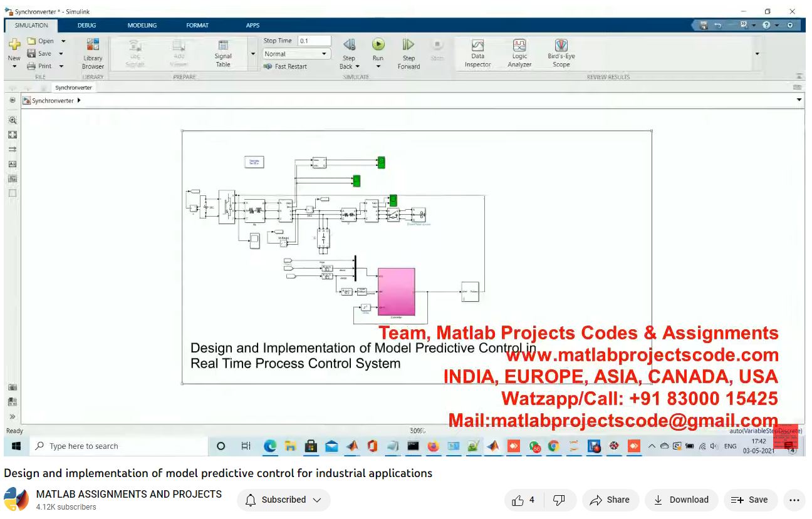Click the Open file button
The width and height of the screenshot is (812, 519).
pyautogui.click(x=41, y=41)
